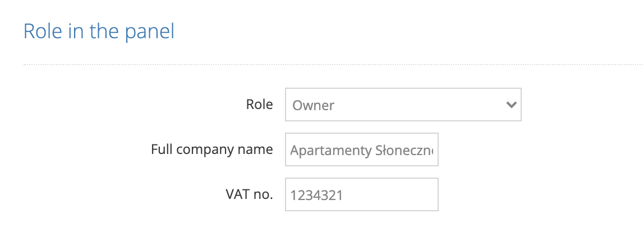The image size is (644, 236).
Task: Click the start of the Apartamenty text box
Action: point(289,151)
